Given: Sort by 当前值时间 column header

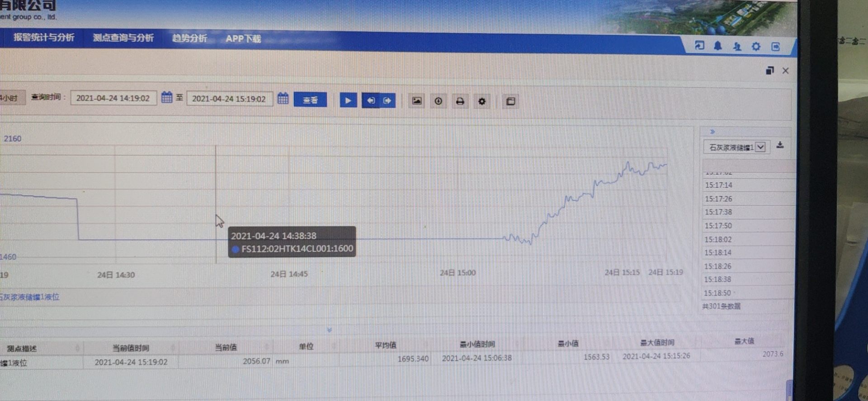Looking at the screenshot, I should [131, 348].
